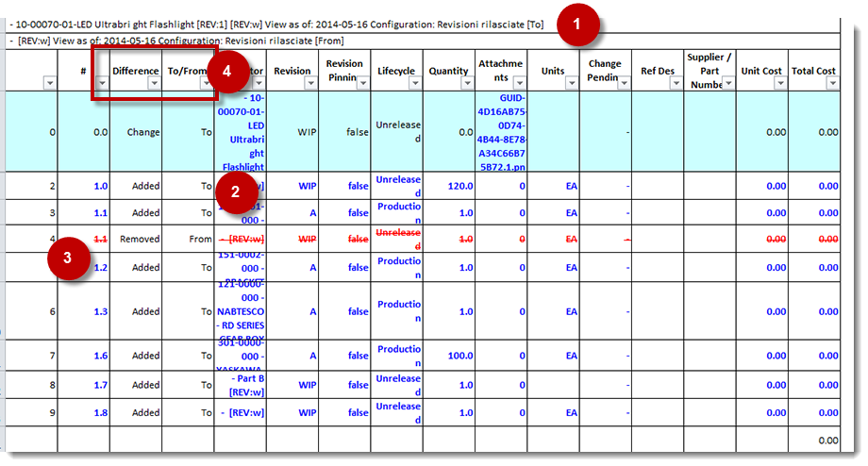Image resolution: width=868 pixels, height=466 pixels.
Task: Select the struck-through '- [REV:w]' cell
Action: [241, 239]
